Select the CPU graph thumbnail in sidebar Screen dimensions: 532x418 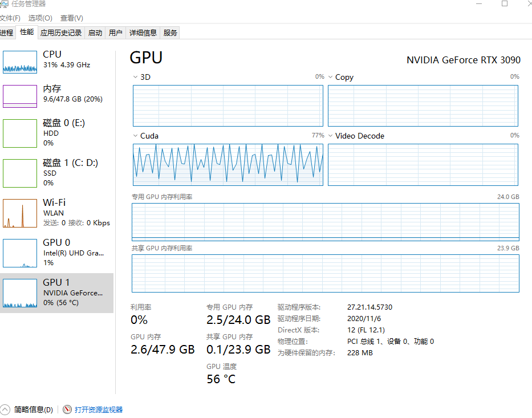click(20, 62)
